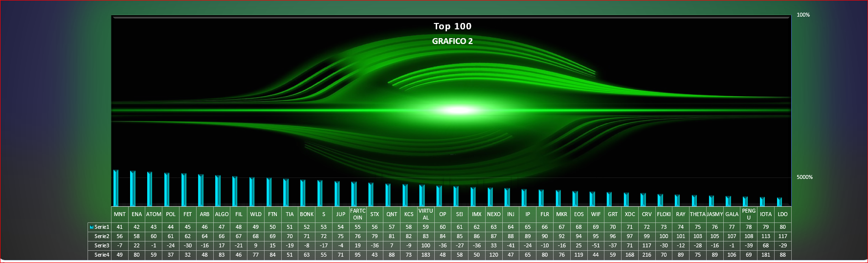Select the cyan bar above LDO

[x=779, y=202]
